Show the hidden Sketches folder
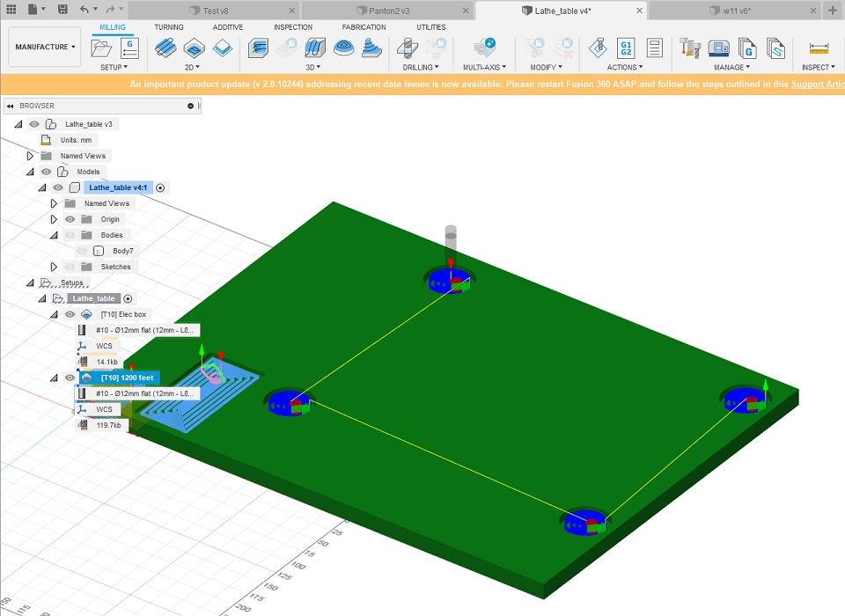845x616 pixels. pyautogui.click(x=70, y=267)
